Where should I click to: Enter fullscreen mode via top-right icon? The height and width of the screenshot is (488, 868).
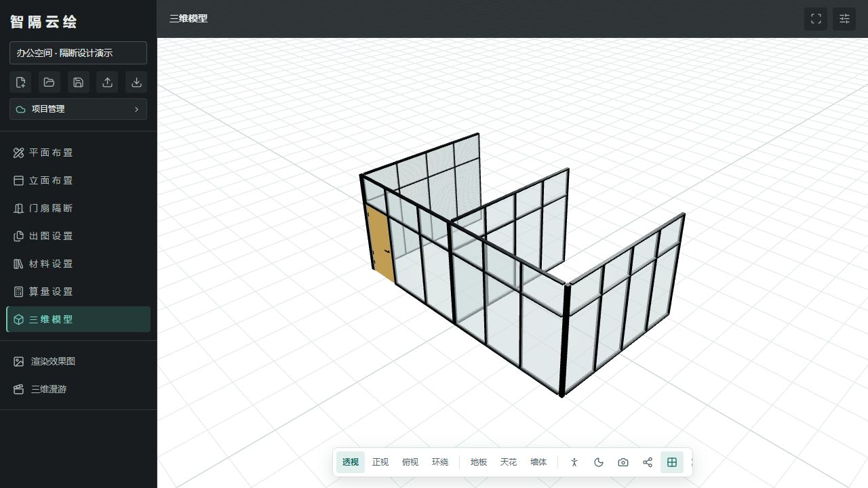coord(816,19)
